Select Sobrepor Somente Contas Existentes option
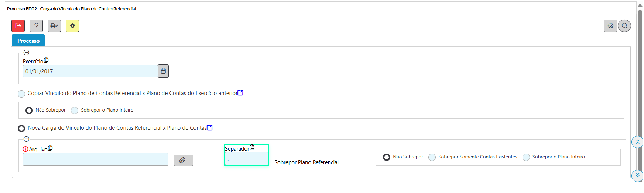 click(432, 157)
